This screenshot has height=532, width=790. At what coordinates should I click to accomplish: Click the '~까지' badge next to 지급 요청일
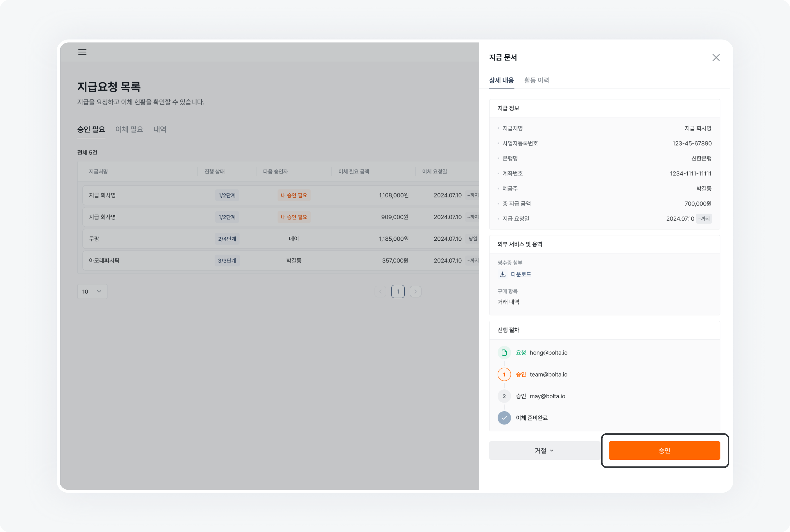704,219
